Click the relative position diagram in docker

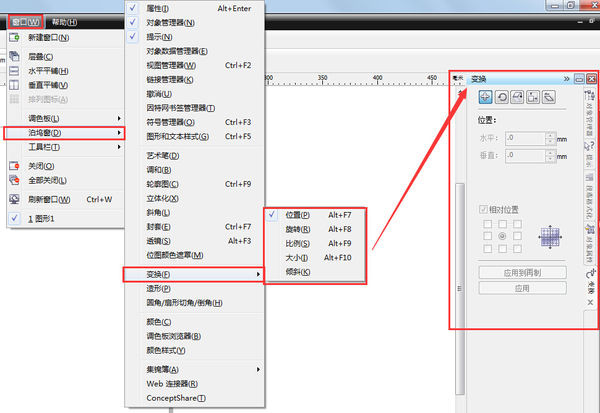pyautogui.click(x=550, y=237)
